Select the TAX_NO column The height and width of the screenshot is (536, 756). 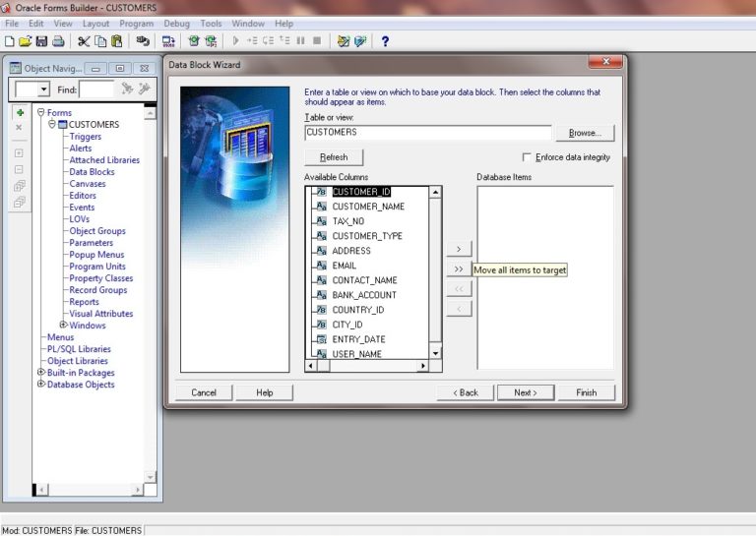[348, 221]
